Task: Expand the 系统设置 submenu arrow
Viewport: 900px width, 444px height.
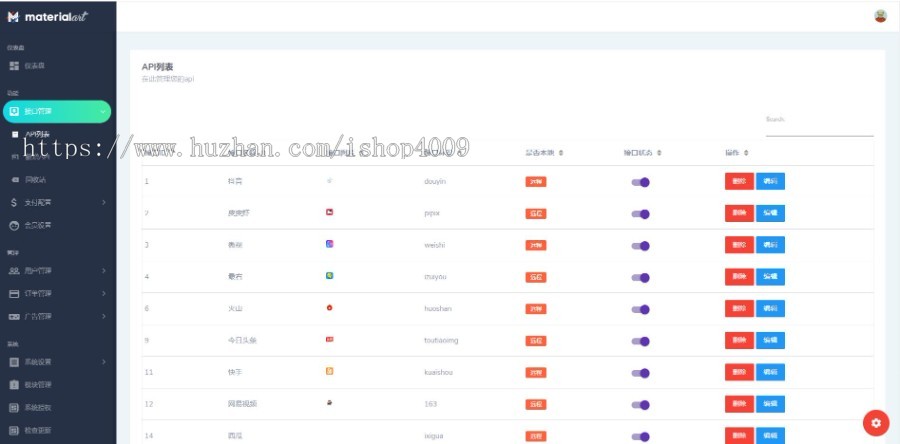Action: click(104, 362)
